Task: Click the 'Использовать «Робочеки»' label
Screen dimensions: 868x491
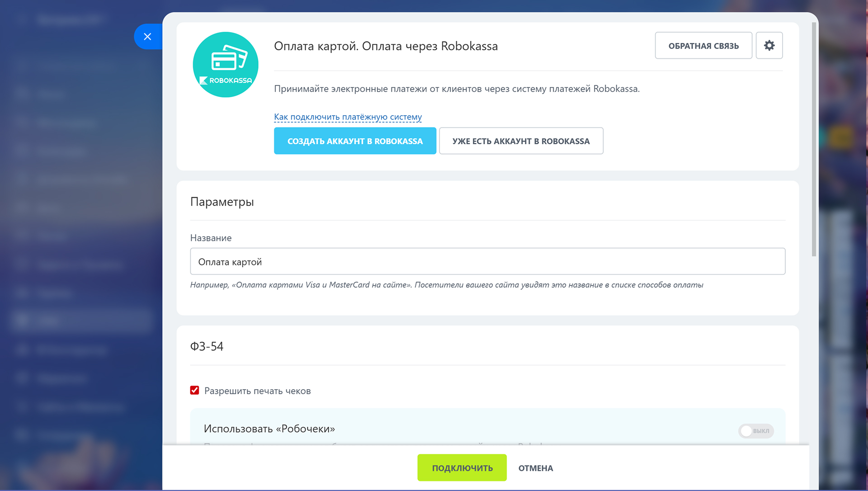Action: 269,429
